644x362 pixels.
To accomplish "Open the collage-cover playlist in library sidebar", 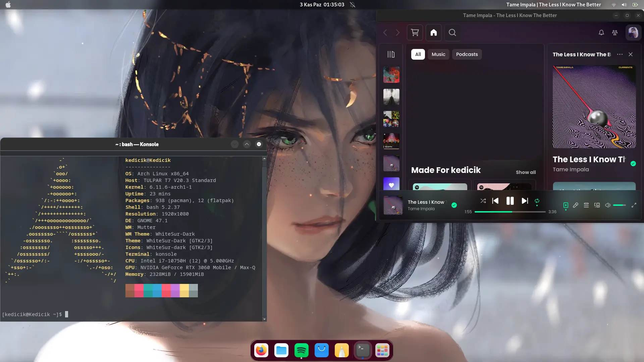I will click(391, 119).
